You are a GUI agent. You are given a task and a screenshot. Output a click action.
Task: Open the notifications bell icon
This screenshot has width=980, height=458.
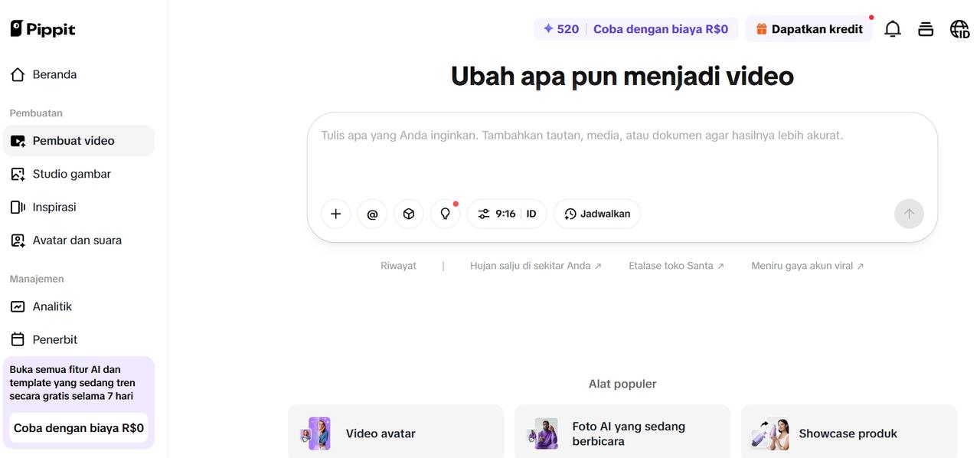pyautogui.click(x=892, y=28)
